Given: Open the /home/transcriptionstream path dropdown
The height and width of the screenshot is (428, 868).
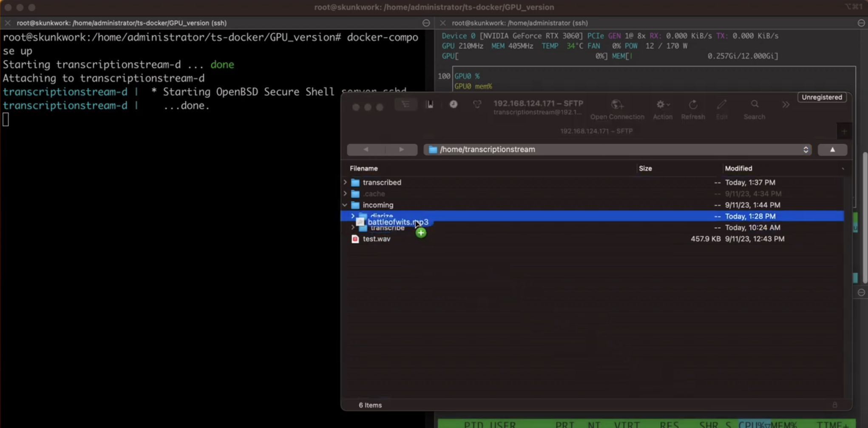Looking at the screenshot, I should [x=618, y=149].
